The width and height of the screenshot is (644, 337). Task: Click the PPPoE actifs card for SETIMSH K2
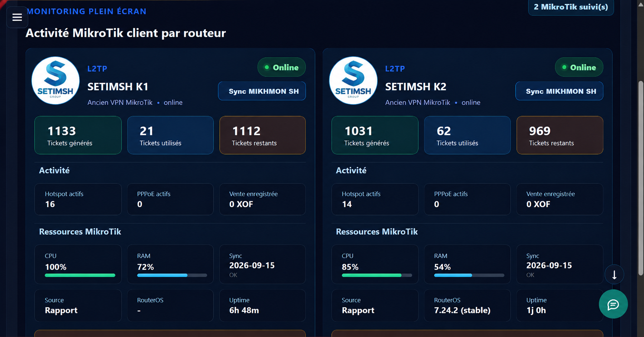[467, 199]
